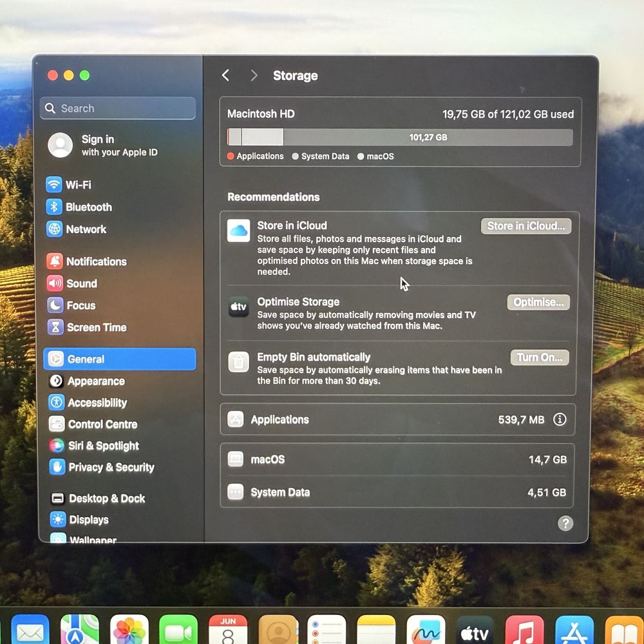The height and width of the screenshot is (644, 644).
Task: Click the "19,75 GB of 121,02 GB used" text
Action: tap(508, 114)
